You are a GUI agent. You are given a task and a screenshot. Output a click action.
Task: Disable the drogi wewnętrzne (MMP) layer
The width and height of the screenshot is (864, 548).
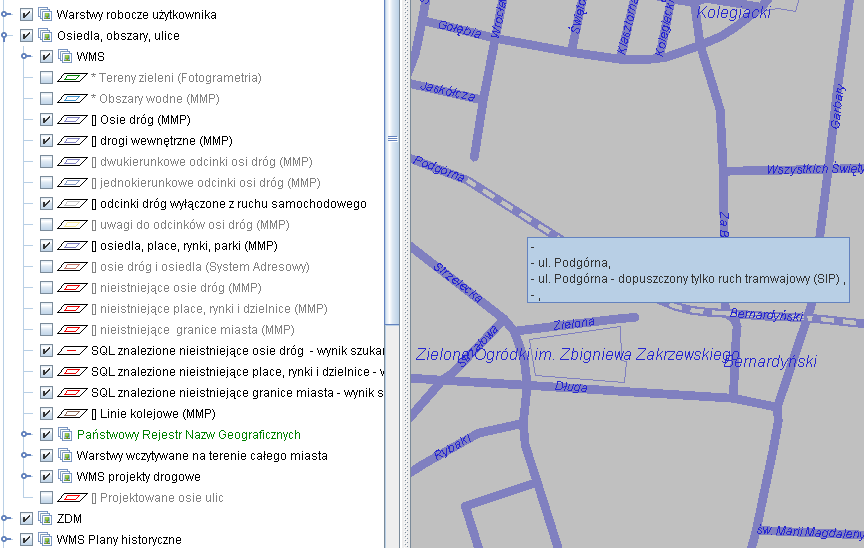pyautogui.click(x=46, y=140)
